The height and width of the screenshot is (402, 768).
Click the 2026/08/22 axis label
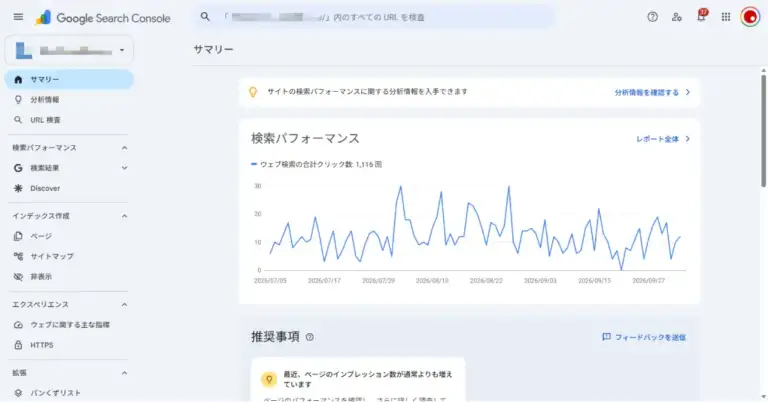[486, 281]
